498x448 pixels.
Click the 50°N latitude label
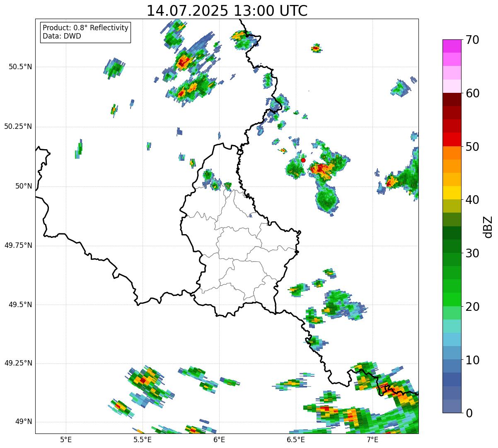[24, 186]
